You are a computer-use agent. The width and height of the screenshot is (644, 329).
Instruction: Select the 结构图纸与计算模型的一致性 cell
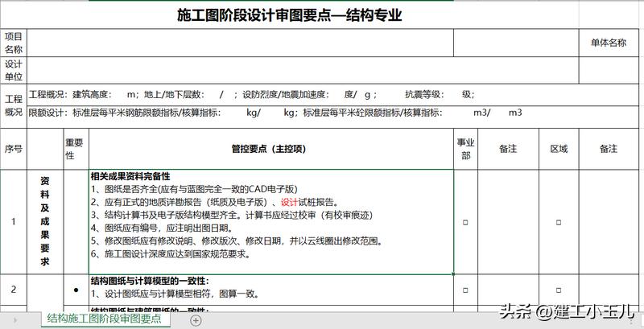tap(271, 290)
